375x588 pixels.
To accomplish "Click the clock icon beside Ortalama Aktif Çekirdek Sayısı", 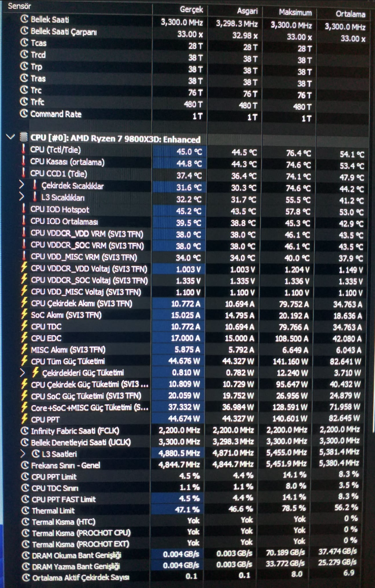I will click(26, 578).
